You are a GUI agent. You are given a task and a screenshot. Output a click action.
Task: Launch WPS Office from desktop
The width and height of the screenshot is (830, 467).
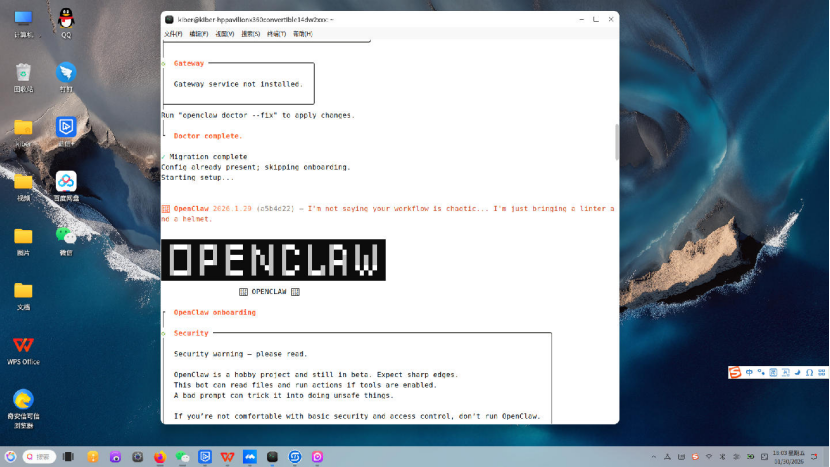(x=23, y=351)
